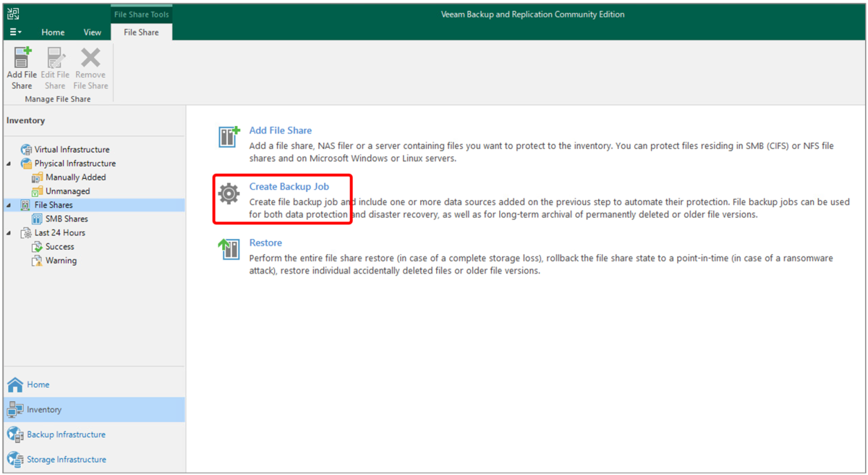Click the Success status icon

(x=38, y=247)
